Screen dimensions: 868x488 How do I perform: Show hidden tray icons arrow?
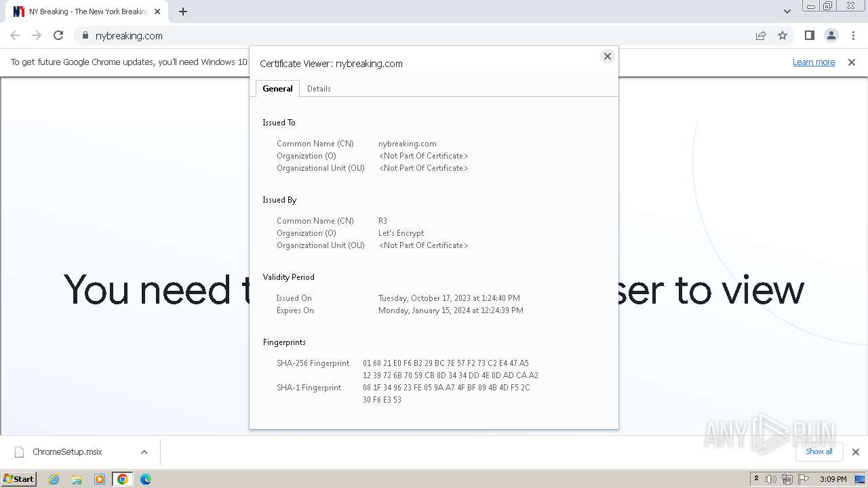(x=756, y=479)
